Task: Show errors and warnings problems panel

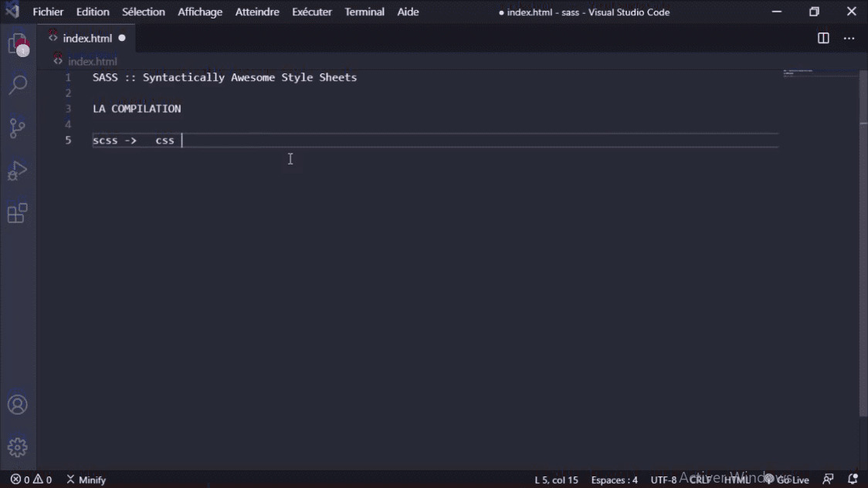Action: tap(31, 480)
